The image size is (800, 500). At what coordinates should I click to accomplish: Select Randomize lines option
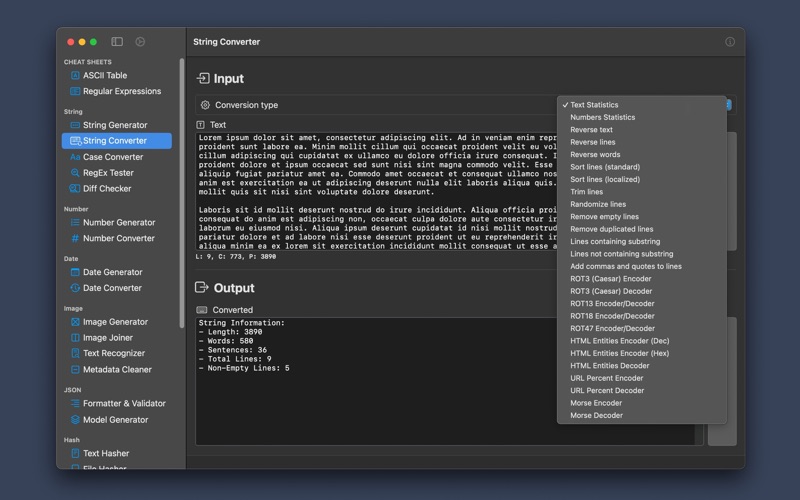click(642, 204)
